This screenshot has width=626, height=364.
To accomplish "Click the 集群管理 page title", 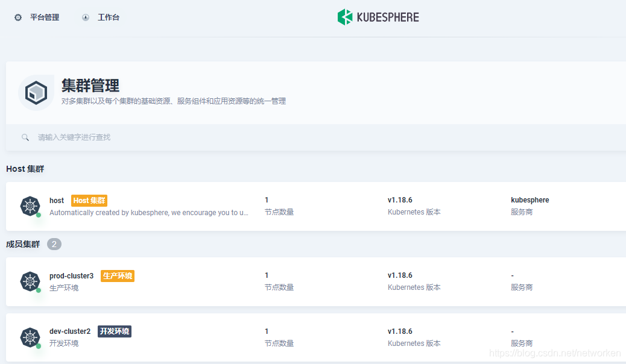I will pos(90,86).
